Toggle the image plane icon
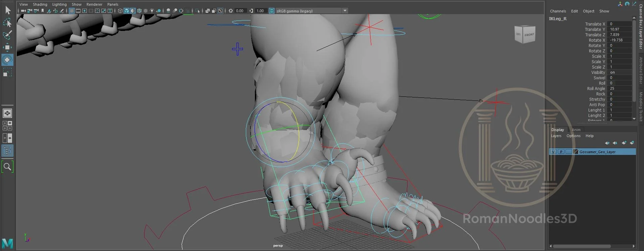Viewport: 644px width, 251px height. [x=49, y=11]
